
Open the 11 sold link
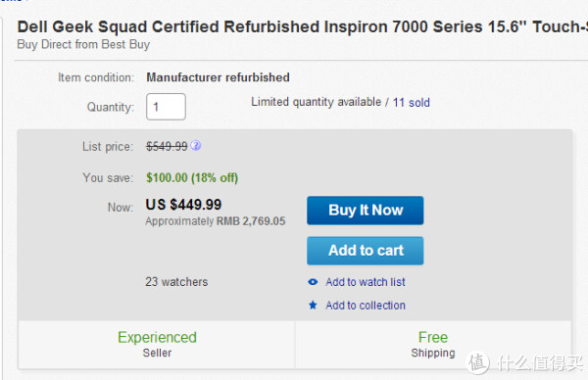point(411,102)
